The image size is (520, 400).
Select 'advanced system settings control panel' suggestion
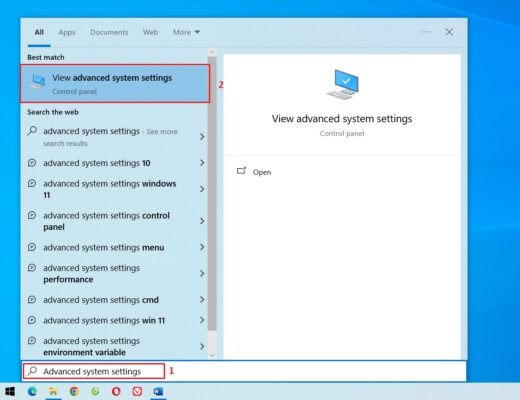click(114, 221)
